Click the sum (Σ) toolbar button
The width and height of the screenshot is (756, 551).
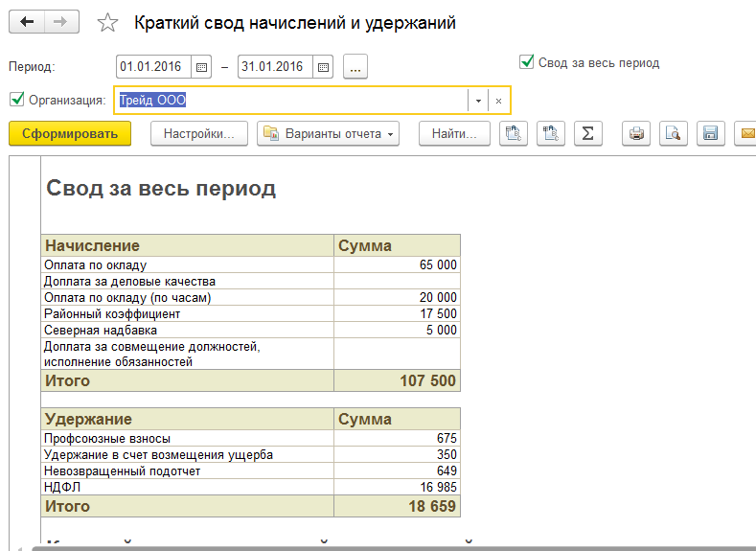(x=586, y=134)
